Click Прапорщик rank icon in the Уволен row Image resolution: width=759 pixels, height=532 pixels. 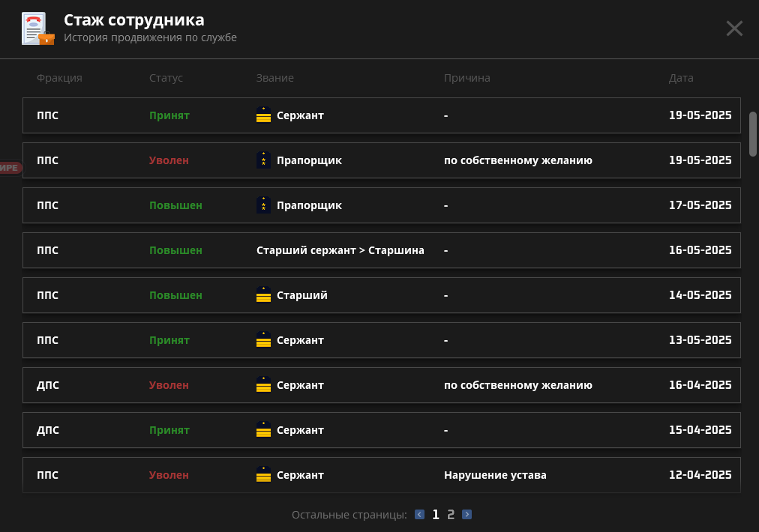(263, 160)
